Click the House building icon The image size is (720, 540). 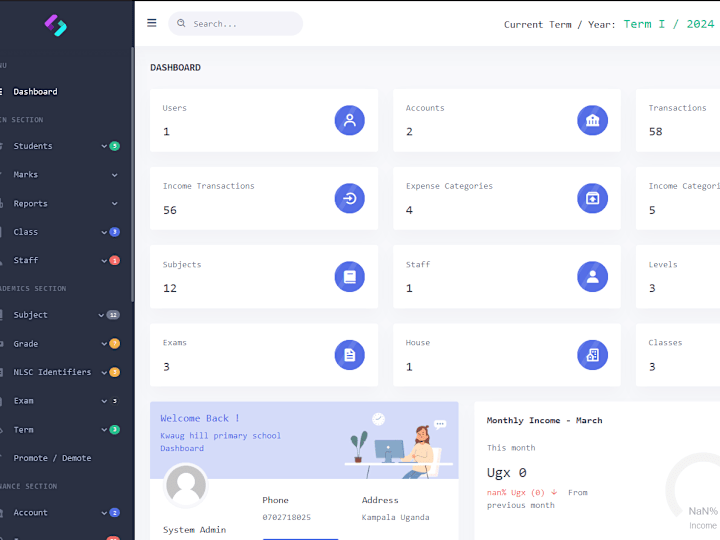tap(592, 355)
